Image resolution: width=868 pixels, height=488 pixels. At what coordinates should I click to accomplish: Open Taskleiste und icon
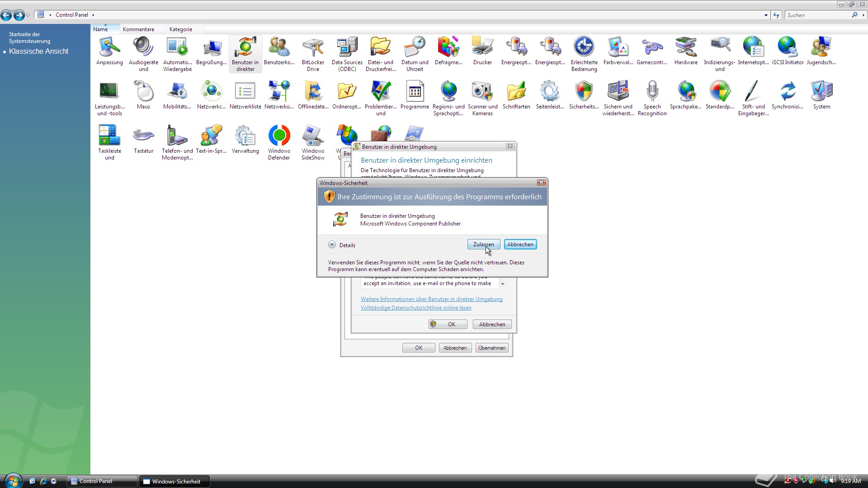point(109,142)
